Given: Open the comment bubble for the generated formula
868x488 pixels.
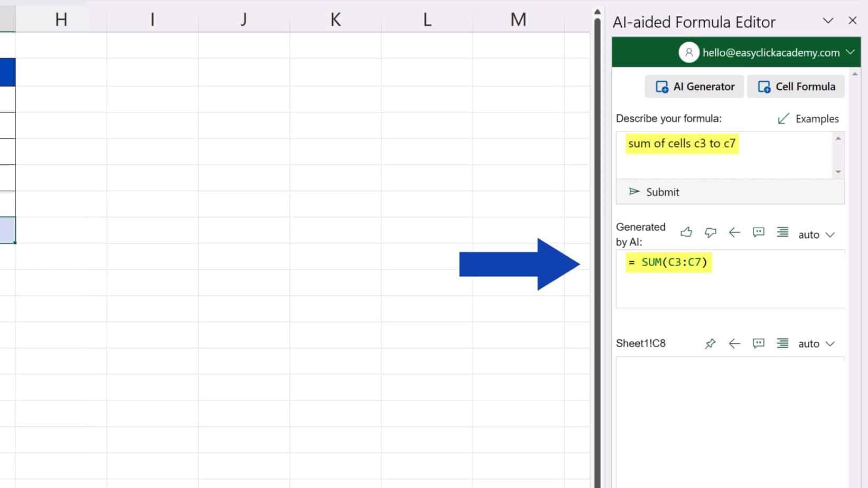Looking at the screenshot, I should (x=758, y=232).
